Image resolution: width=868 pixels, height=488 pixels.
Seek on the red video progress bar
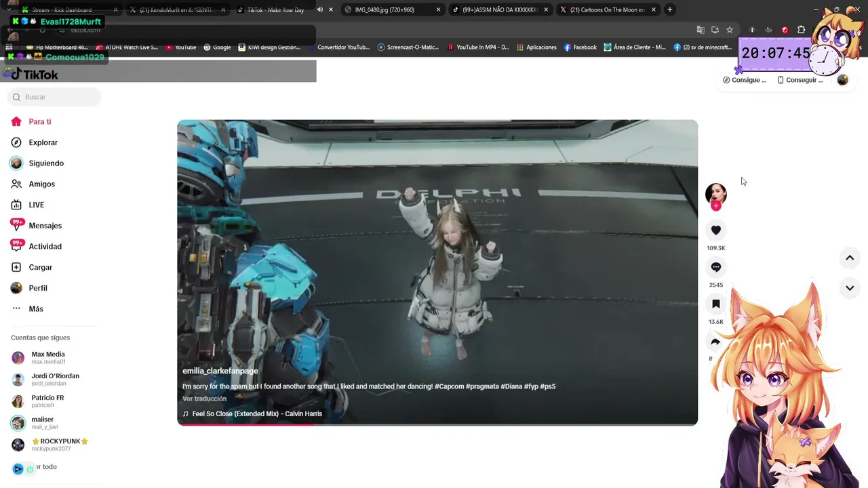point(437,424)
